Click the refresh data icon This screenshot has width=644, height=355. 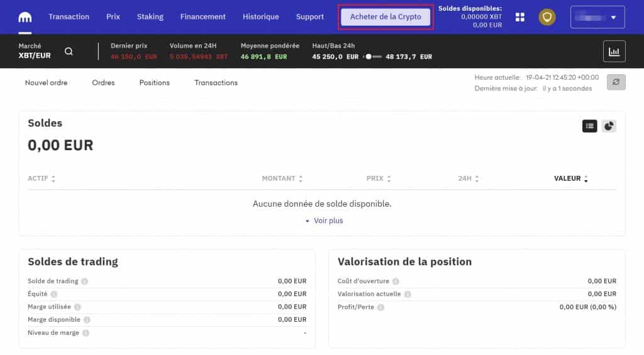point(616,82)
